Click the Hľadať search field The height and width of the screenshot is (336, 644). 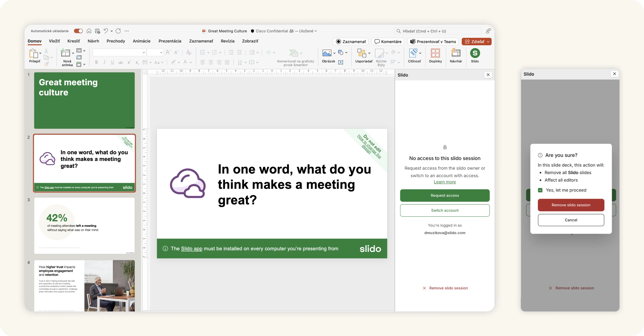pos(438,31)
